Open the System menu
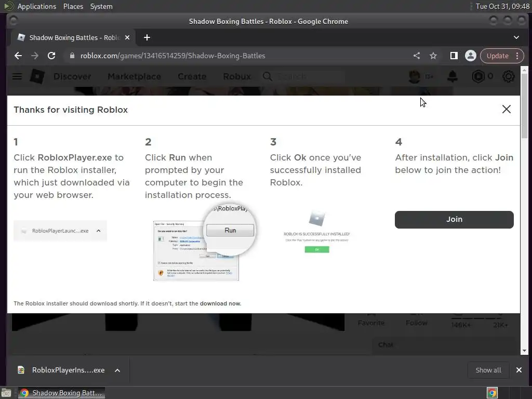 point(101,6)
